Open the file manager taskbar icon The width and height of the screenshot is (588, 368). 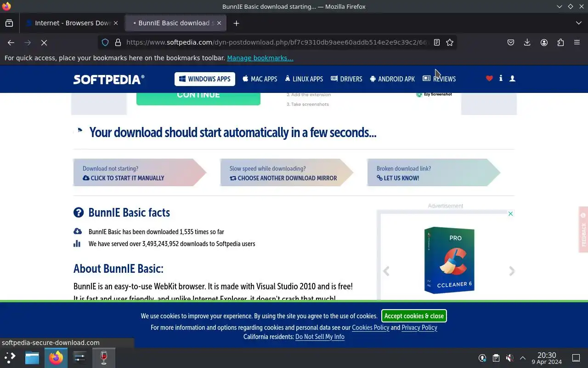coord(32,357)
